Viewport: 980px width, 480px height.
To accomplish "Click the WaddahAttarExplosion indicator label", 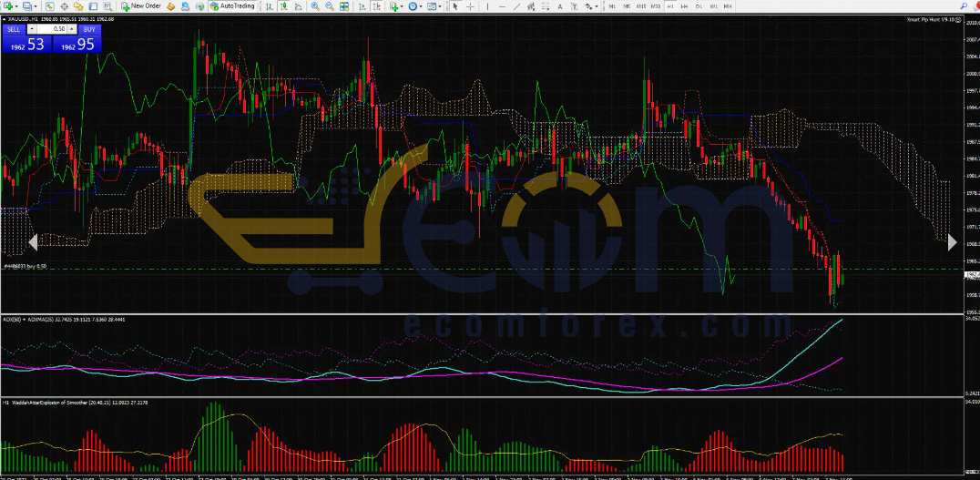I will (x=75, y=403).
